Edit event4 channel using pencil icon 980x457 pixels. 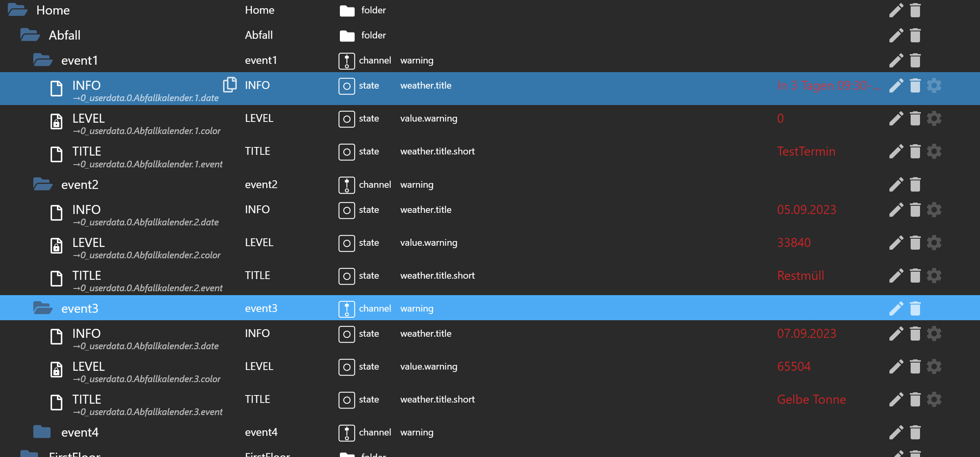[x=896, y=432]
